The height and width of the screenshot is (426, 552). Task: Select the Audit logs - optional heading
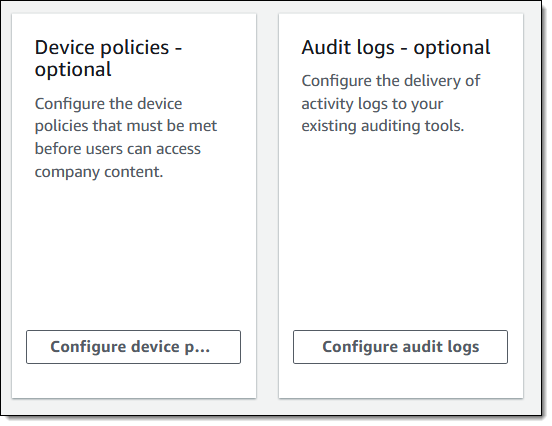396,48
